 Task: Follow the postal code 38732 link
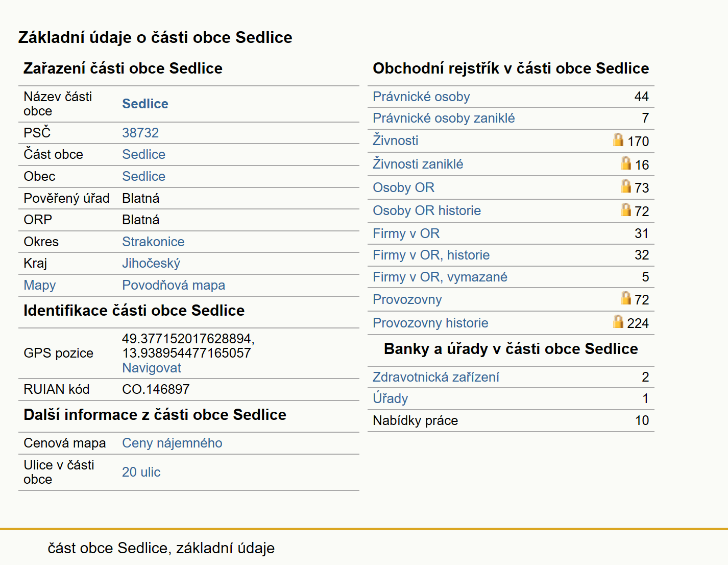coord(140,133)
